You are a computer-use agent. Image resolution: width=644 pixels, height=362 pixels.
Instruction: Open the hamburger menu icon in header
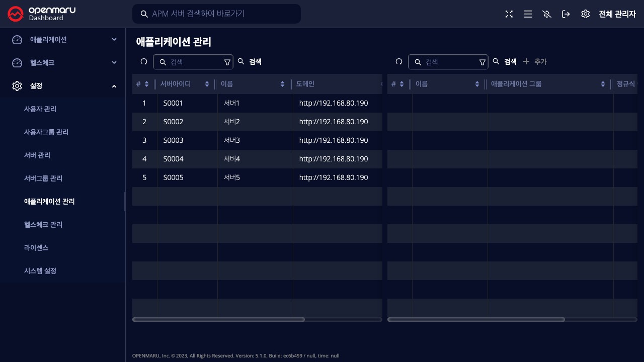click(528, 14)
